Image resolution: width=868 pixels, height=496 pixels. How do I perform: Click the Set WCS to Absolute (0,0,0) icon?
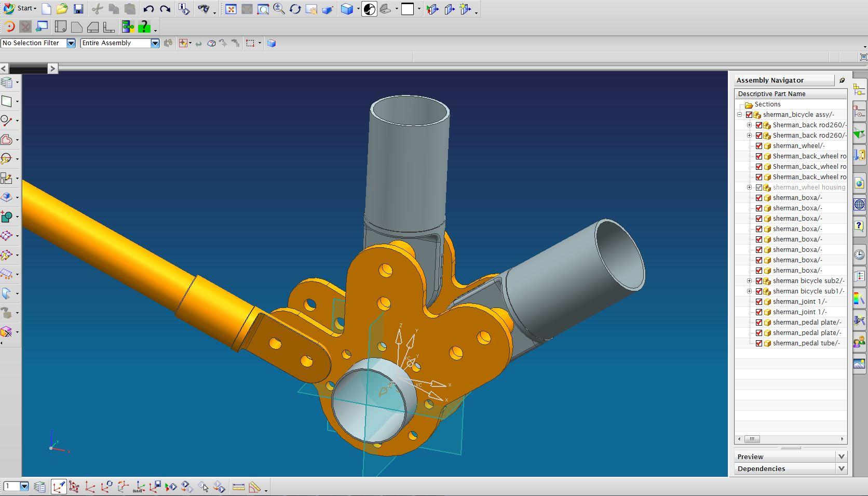pos(139,487)
